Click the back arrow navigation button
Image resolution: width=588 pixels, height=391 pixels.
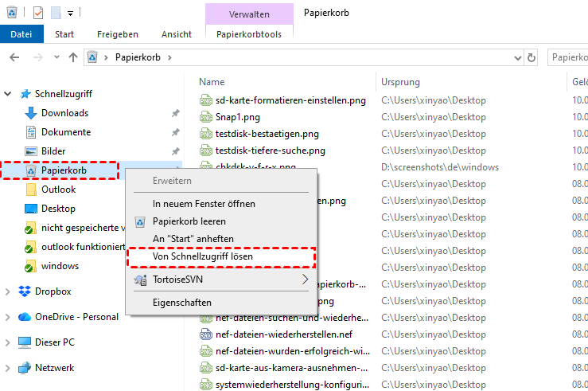coord(14,57)
